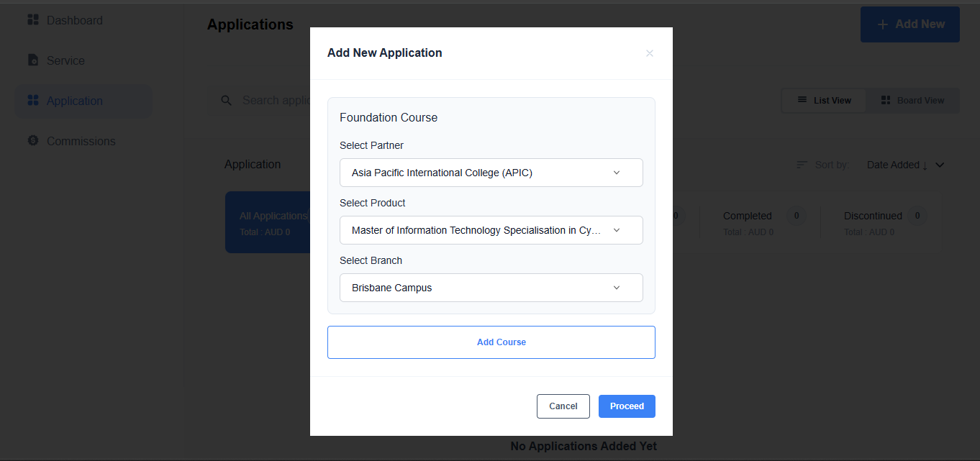The height and width of the screenshot is (461, 980).
Task: Open the Commissions menu item
Action: (81, 141)
